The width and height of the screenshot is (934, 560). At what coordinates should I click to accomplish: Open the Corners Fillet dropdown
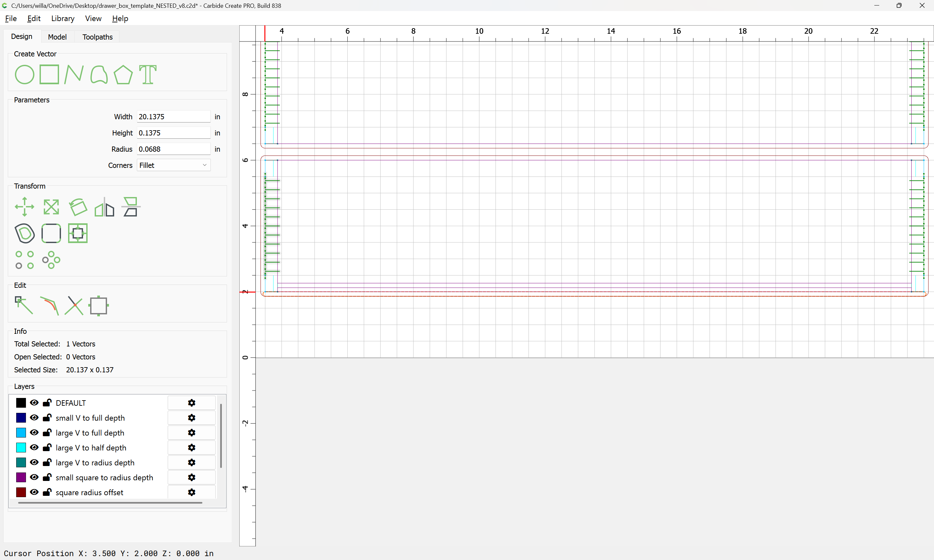(x=173, y=165)
